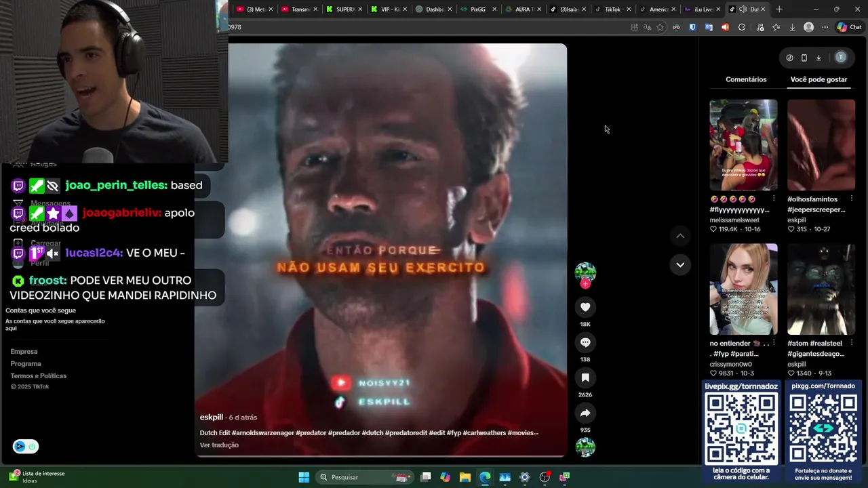Open File Explorer from the taskbar
This screenshot has width=868, height=488.
pyautogui.click(x=465, y=477)
